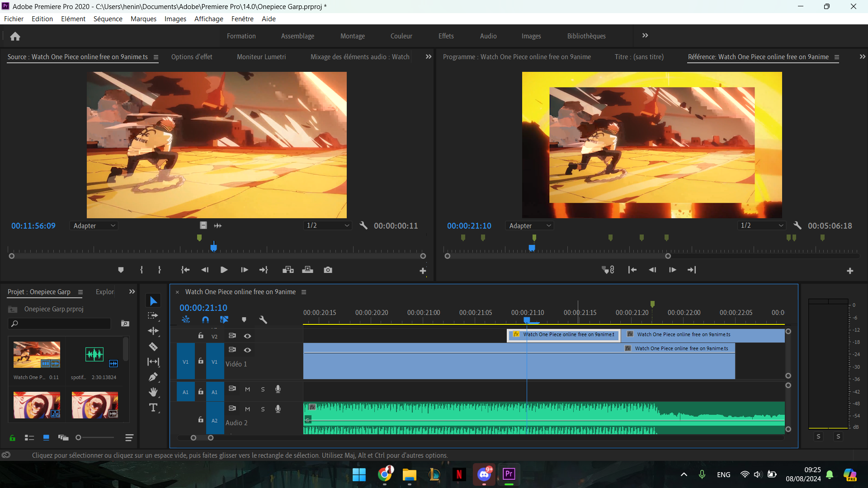Select the Razor tool
This screenshot has height=488, width=868.
pos(153,347)
